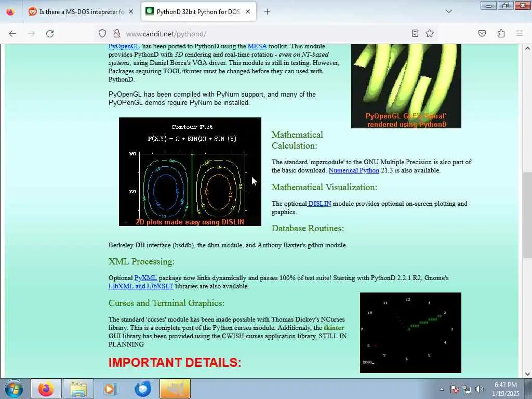This screenshot has height=399, width=532.
Task: Click the Contour Plot DISLIN image
Action: (x=190, y=171)
